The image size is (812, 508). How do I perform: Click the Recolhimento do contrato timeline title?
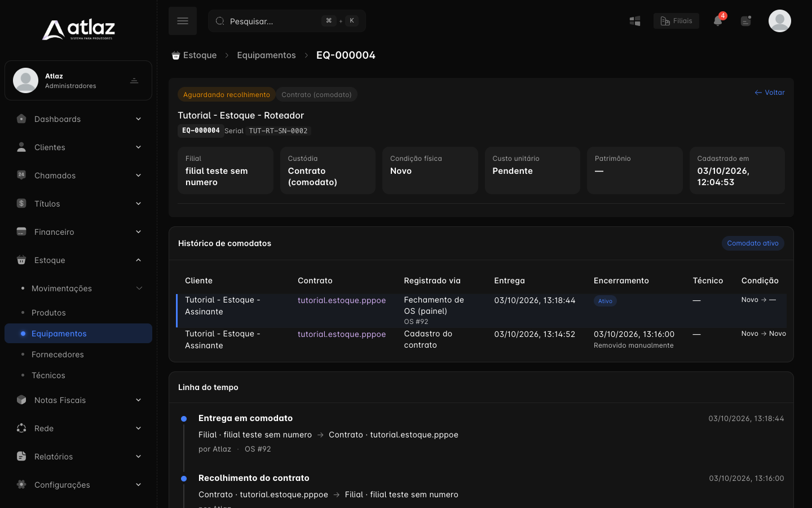click(x=254, y=478)
